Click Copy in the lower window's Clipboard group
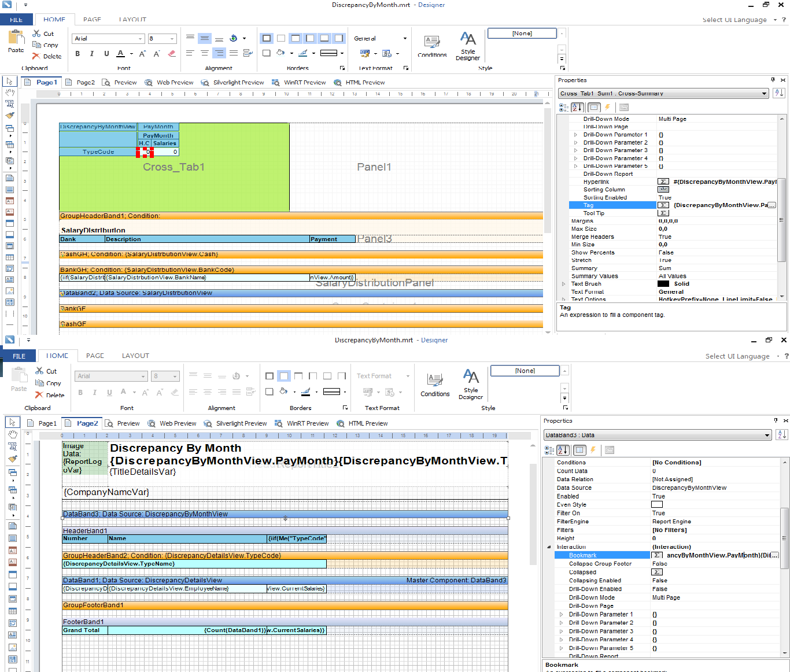790x672 pixels. (48, 383)
